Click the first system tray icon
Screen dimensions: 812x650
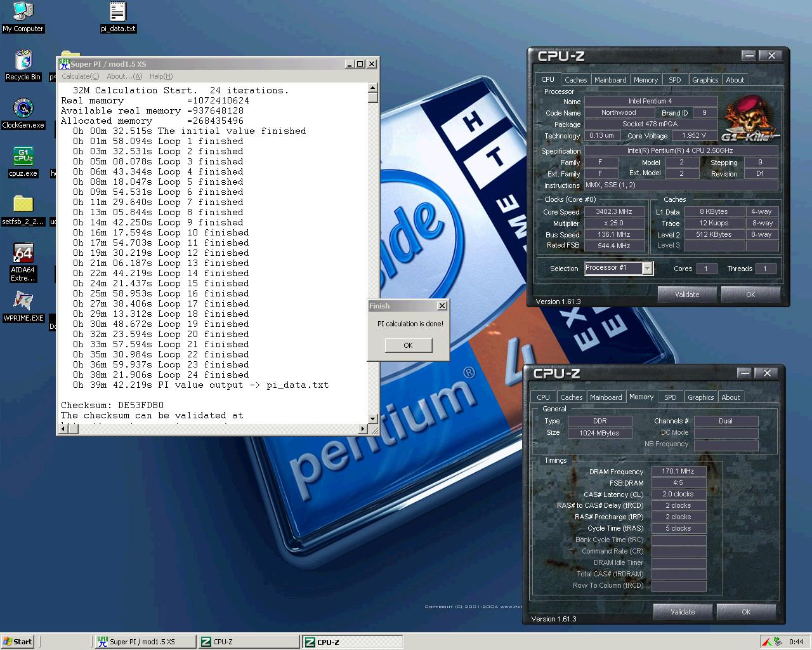(x=767, y=642)
